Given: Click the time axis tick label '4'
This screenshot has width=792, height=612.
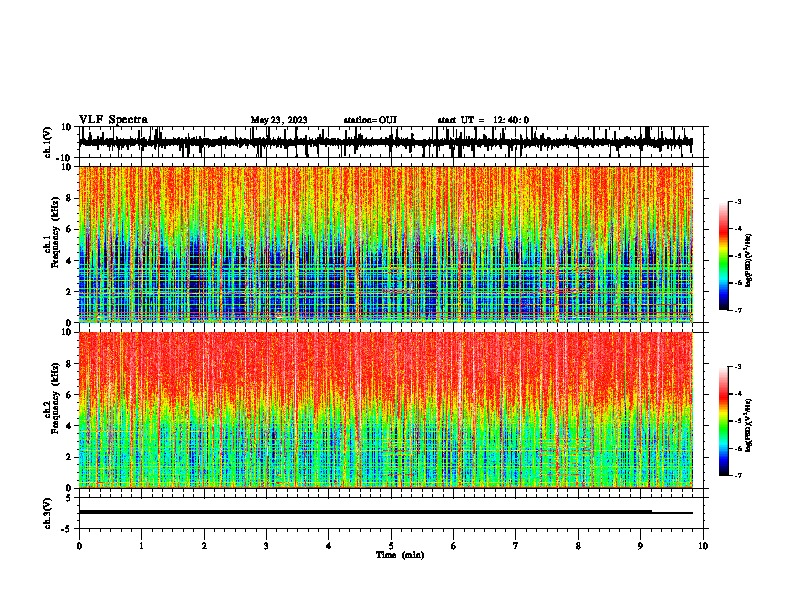Looking at the screenshot, I should pos(329,546).
